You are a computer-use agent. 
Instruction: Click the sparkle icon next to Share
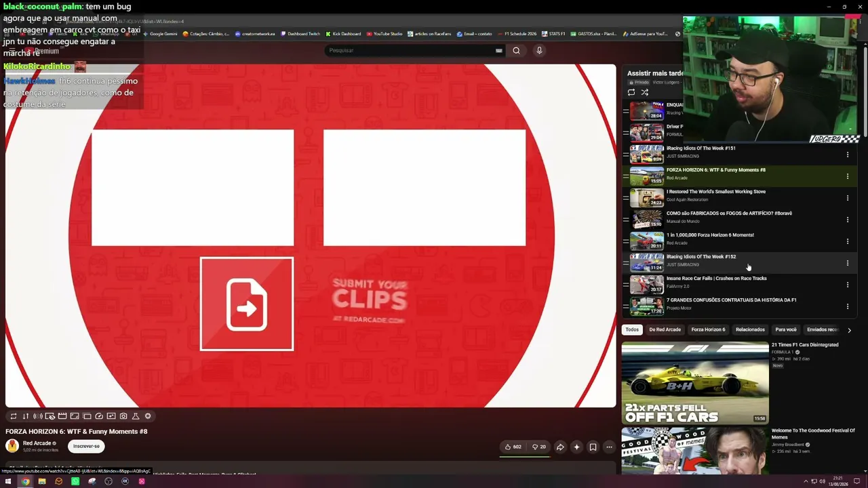click(x=576, y=447)
